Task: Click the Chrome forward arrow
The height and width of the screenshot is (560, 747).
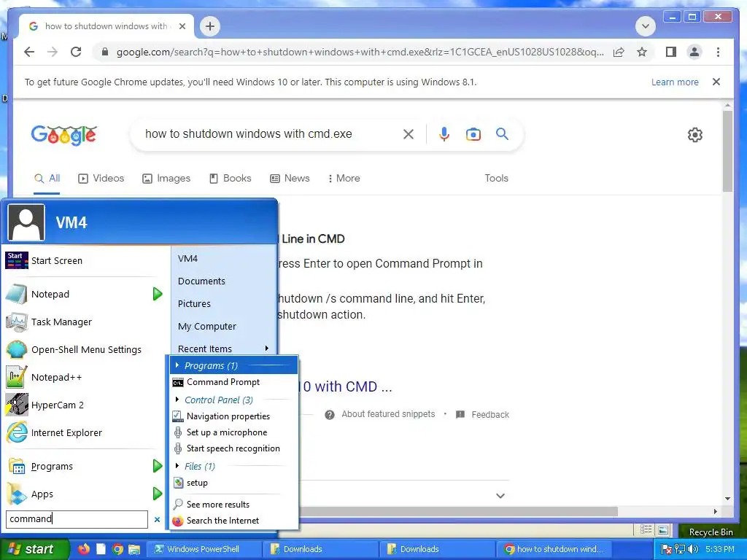Action: (53, 52)
